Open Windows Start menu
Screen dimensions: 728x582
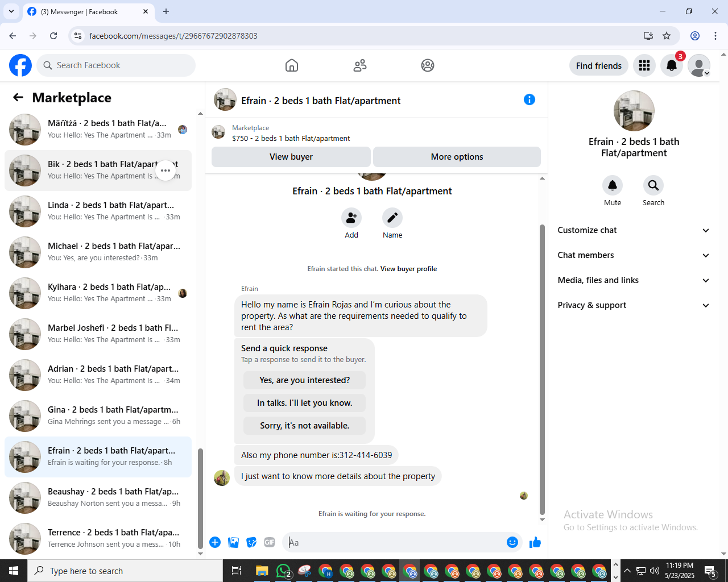pyautogui.click(x=14, y=571)
